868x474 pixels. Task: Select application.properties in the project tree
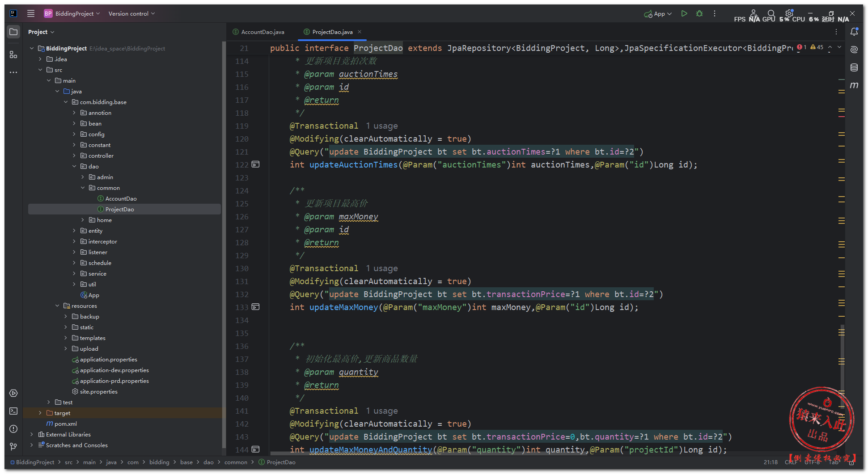pos(108,360)
